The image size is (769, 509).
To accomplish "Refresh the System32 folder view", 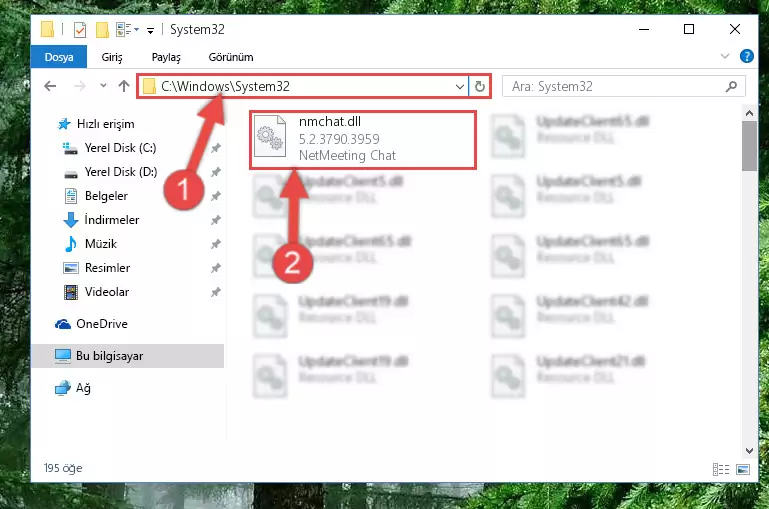I will [x=480, y=87].
